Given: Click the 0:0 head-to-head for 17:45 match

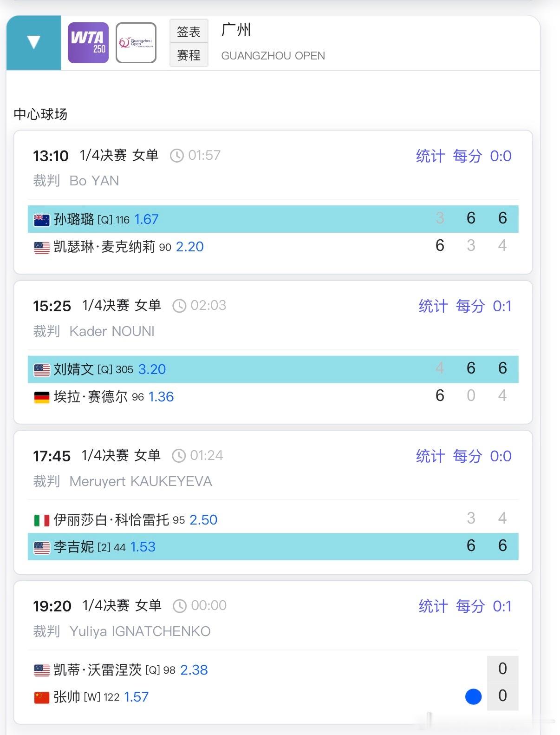Looking at the screenshot, I should pyautogui.click(x=501, y=456).
